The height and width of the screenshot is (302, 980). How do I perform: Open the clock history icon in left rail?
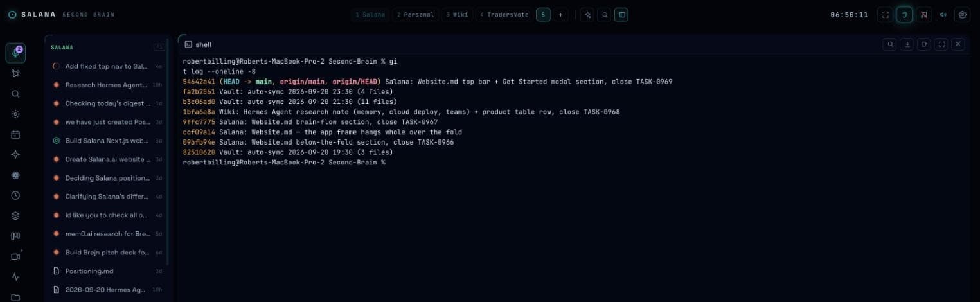[15, 195]
